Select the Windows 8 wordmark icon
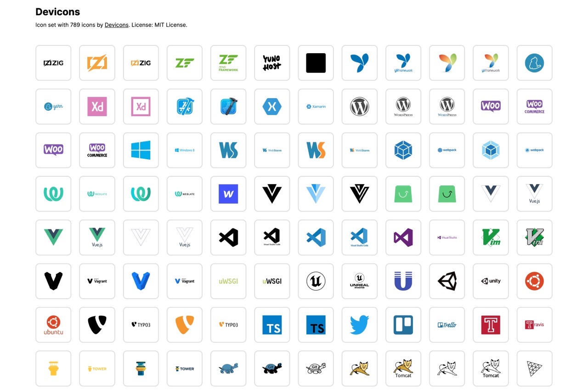Screen dimensions: 588x391 (x=185, y=150)
